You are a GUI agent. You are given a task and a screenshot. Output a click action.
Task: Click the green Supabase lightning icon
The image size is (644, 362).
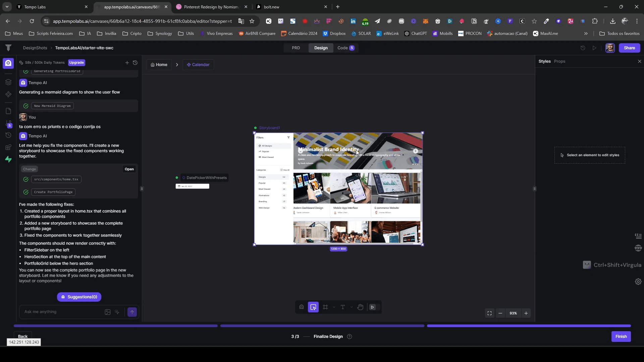8,160
